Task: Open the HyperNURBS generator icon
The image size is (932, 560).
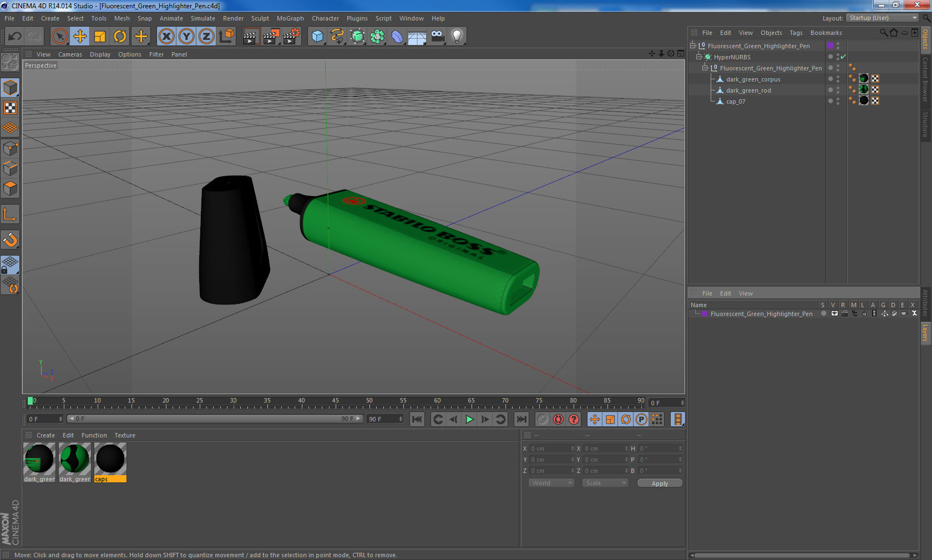Action: 358,37
